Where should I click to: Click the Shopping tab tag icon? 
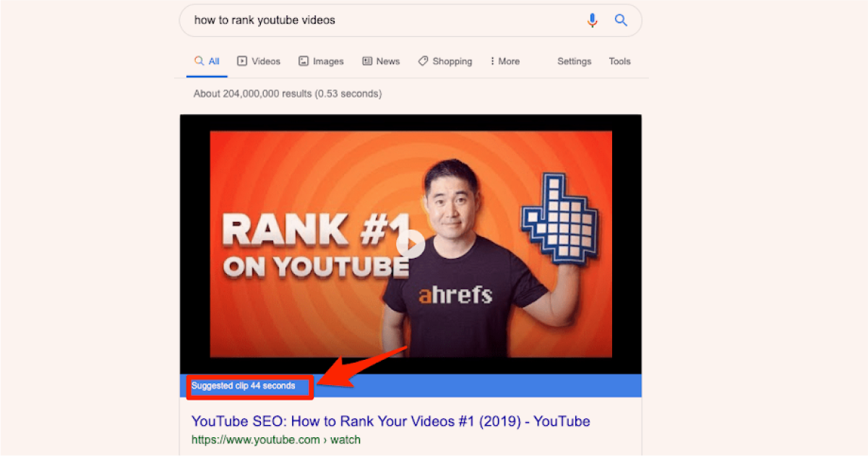point(423,61)
